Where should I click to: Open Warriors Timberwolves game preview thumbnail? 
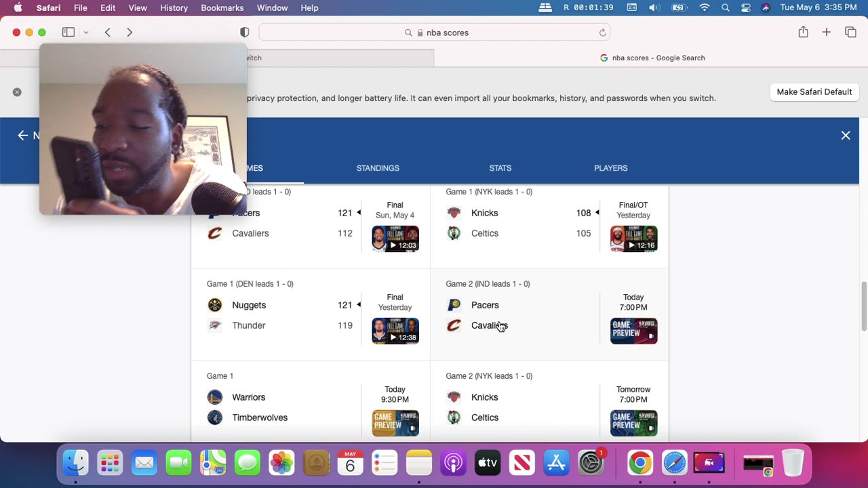395,423
